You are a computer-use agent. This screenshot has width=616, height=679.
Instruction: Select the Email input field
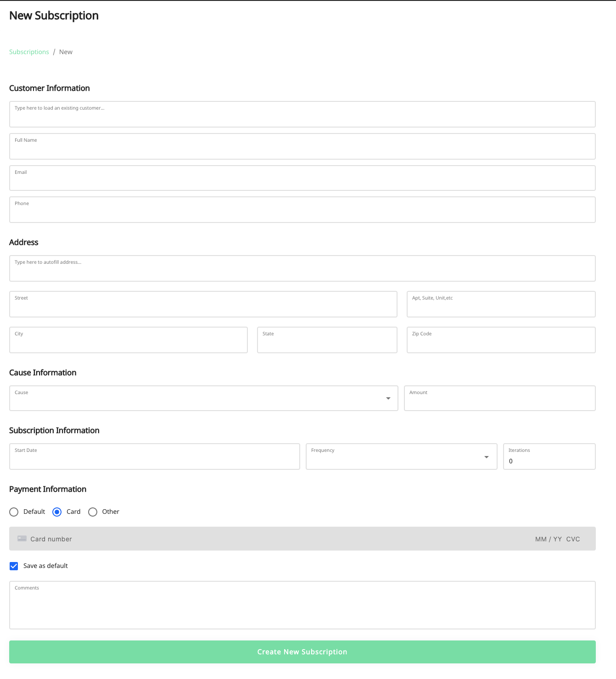302,178
